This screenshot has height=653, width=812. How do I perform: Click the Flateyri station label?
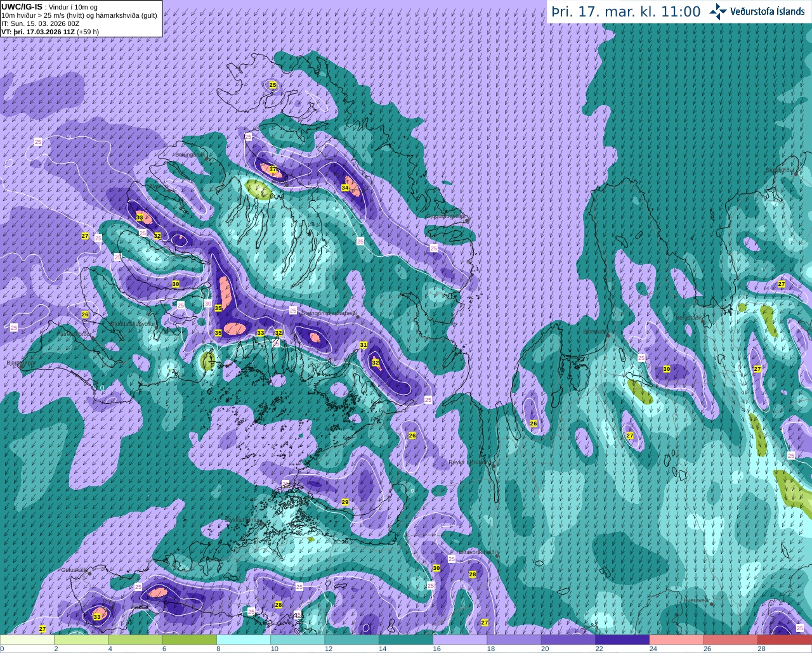[x=159, y=187]
